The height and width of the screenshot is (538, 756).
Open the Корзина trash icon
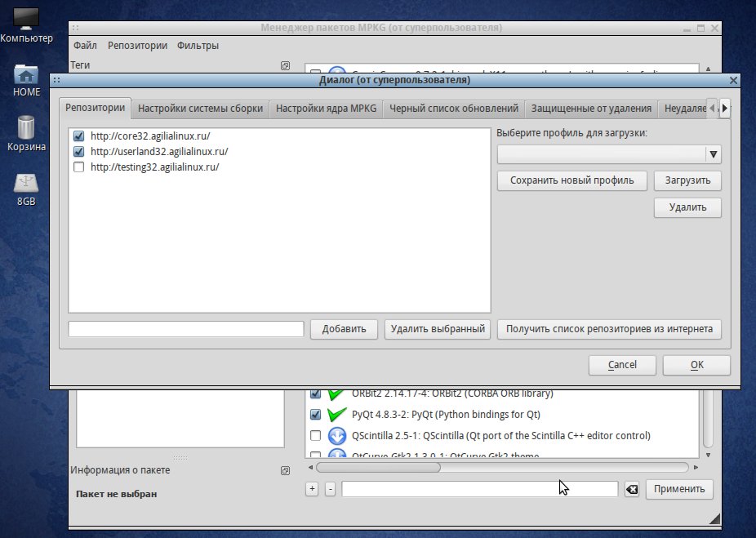26,134
